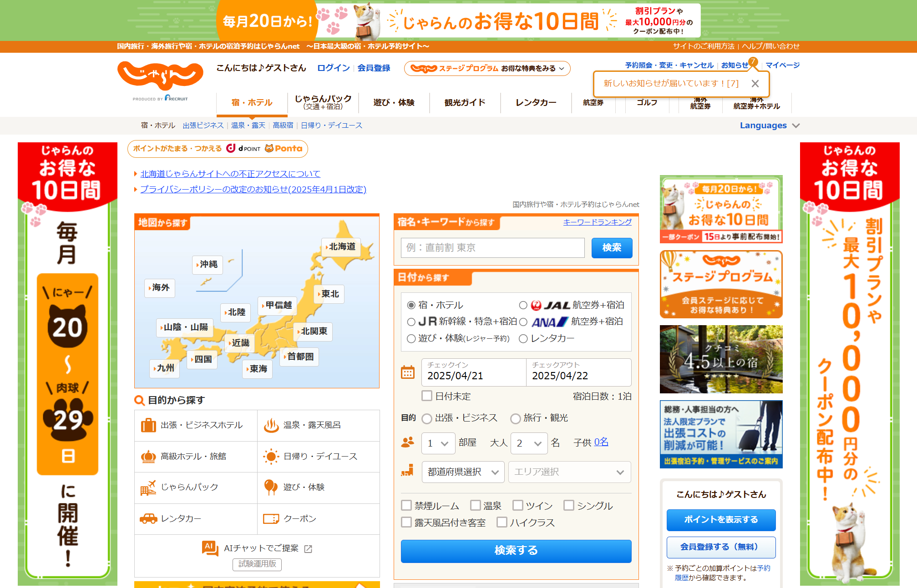Select the レンタカー radio button in date search

point(523,338)
